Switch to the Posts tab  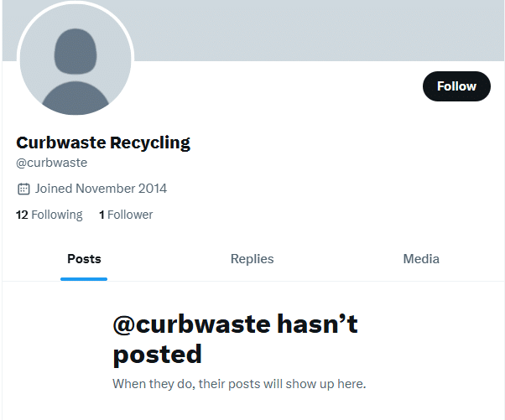(x=84, y=259)
